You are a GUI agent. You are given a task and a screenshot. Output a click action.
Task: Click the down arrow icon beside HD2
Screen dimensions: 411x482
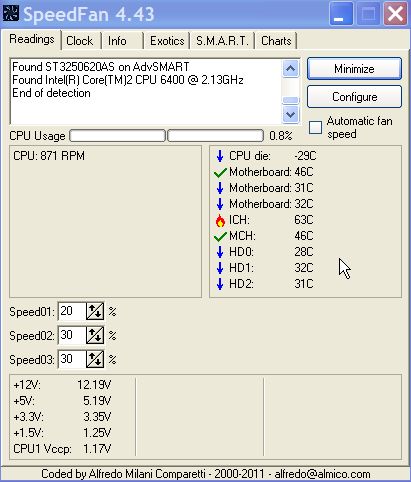pos(220,284)
